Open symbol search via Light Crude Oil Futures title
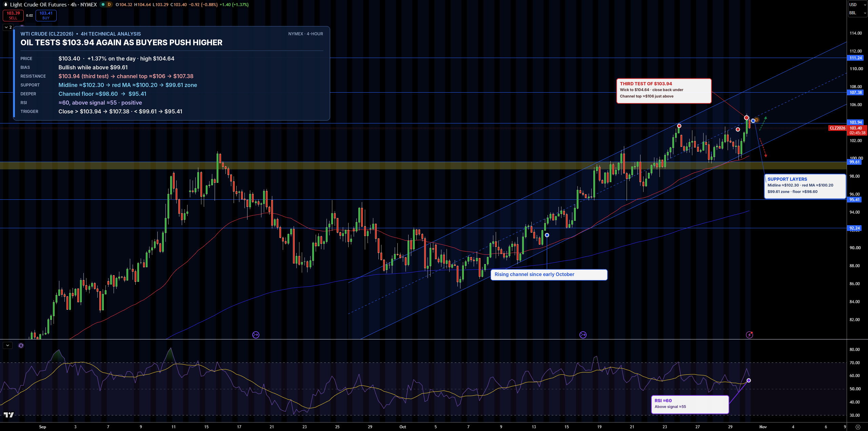 pyautogui.click(x=53, y=4)
